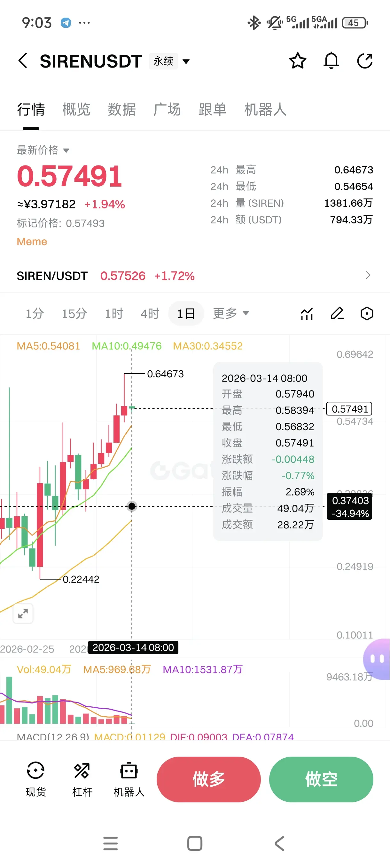
Task: Open Spot trading icon (现货)
Action: click(x=36, y=779)
